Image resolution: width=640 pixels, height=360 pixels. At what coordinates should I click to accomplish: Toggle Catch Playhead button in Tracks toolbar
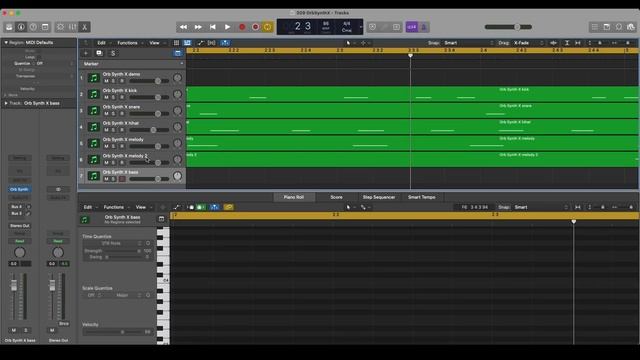pyautogui.click(x=225, y=43)
